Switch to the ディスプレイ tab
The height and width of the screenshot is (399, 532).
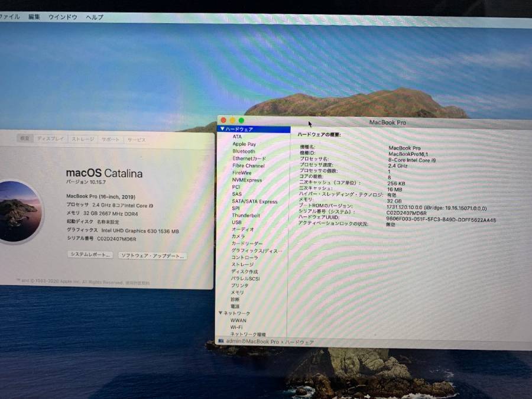click(51, 139)
